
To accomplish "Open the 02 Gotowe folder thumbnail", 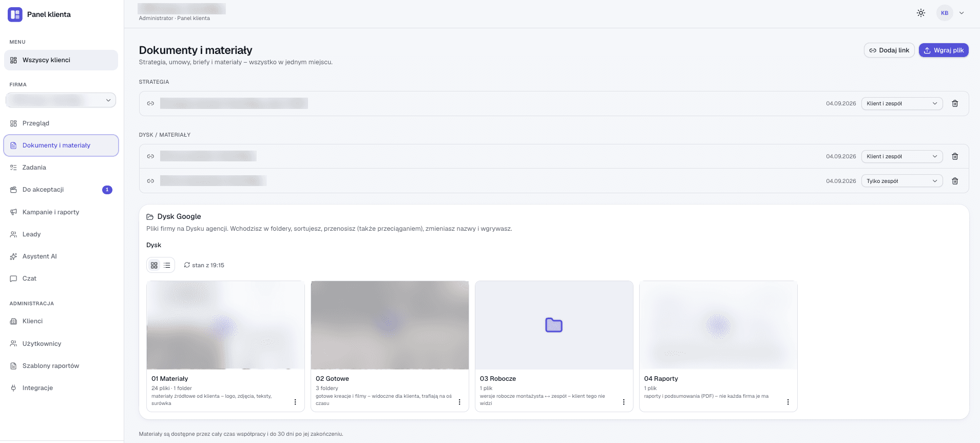I will pos(390,325).
